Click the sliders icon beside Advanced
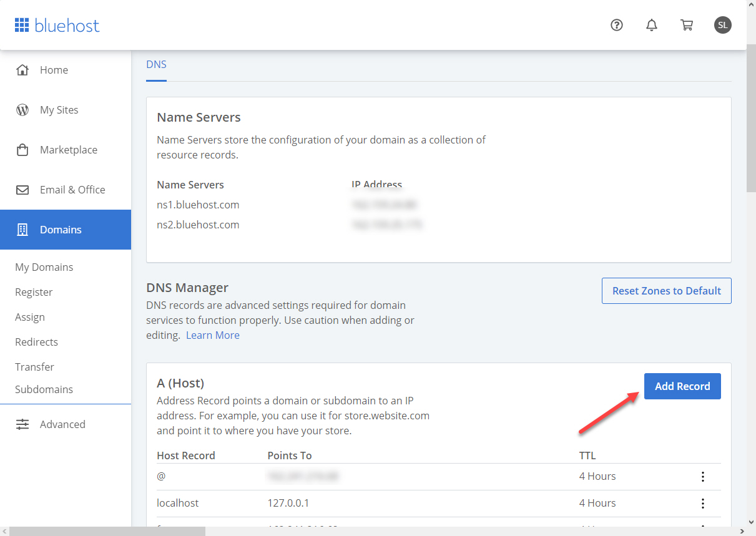 tap(22, 424)
